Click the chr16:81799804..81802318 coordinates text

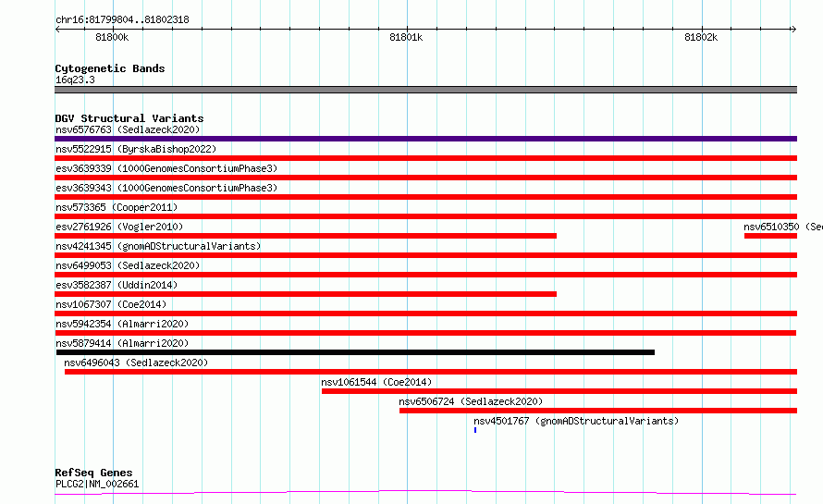(122, 20)
